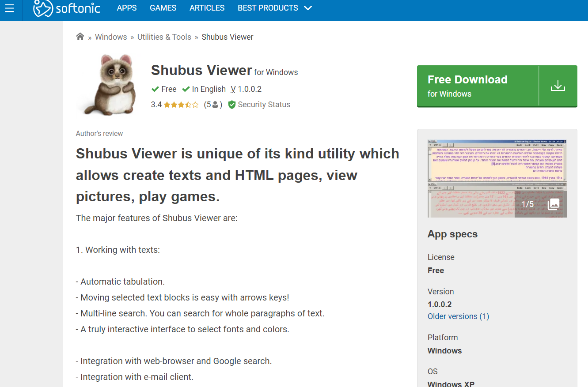The image size is (588, 387).
Task: Expand the BEST PRODUCTS dropdown
Action: pos(275,8)
